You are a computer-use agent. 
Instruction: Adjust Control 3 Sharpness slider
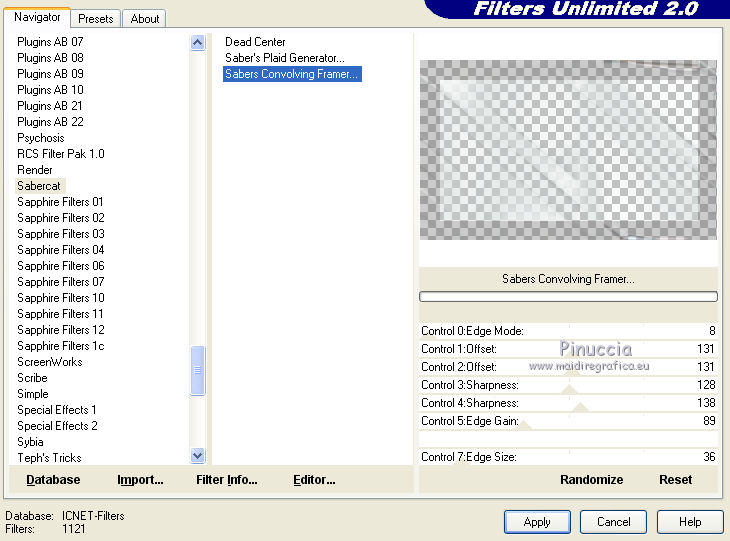pyautogui.click(x=568, y=385)
